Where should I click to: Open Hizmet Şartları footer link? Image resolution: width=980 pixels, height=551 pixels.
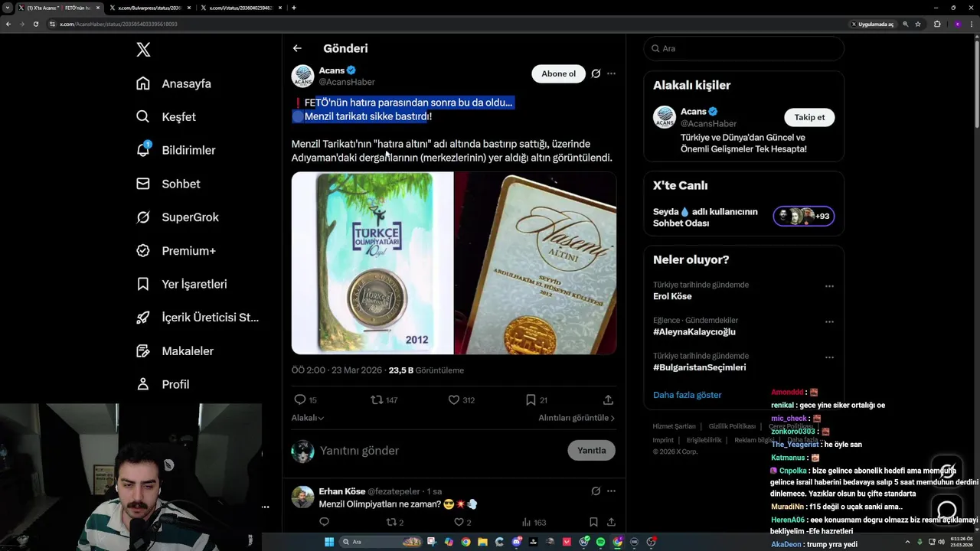[x=674, y=426]
